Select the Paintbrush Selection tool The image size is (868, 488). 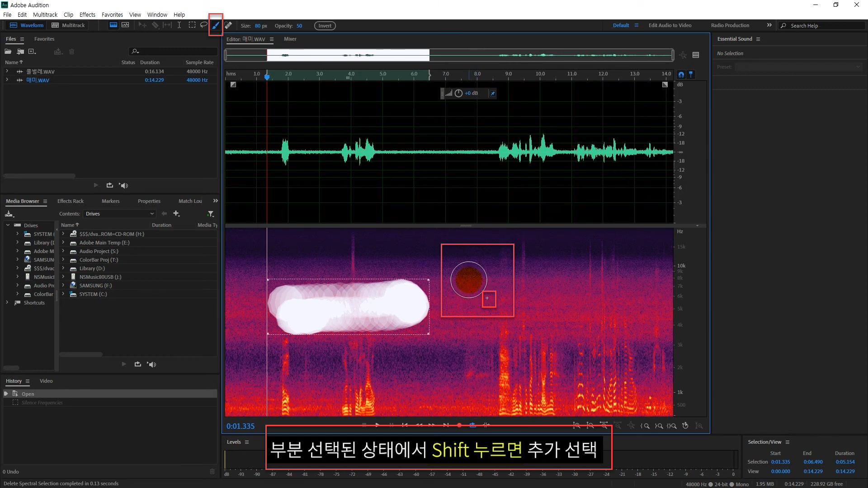point(216,25)
